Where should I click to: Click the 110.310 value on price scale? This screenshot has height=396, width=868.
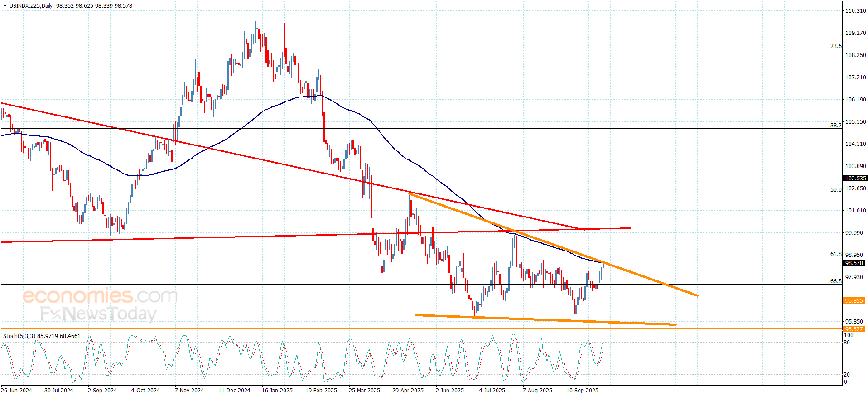pyautogui.click(x=856, y=11)
